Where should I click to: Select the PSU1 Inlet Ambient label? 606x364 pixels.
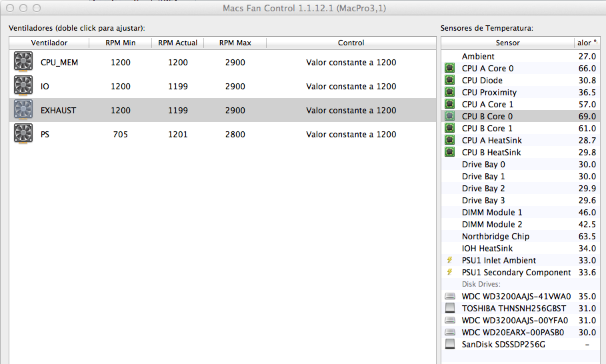(x=499, y=260)
